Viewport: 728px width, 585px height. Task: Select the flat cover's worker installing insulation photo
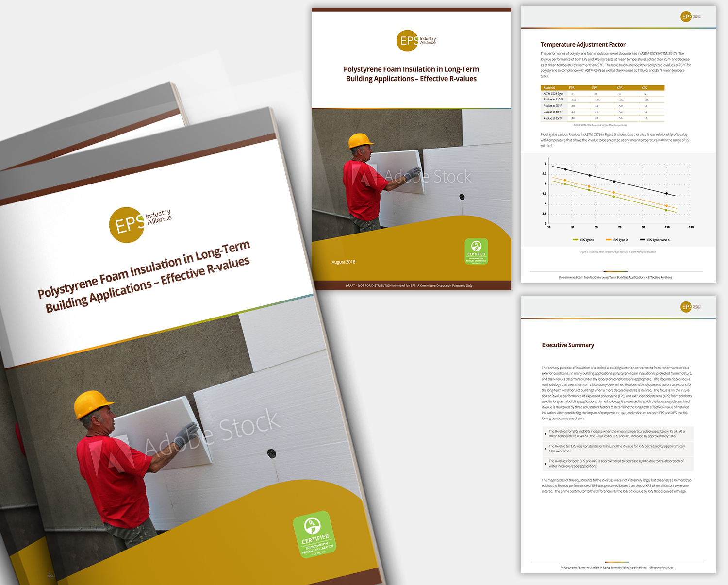(x=411, y=175)
